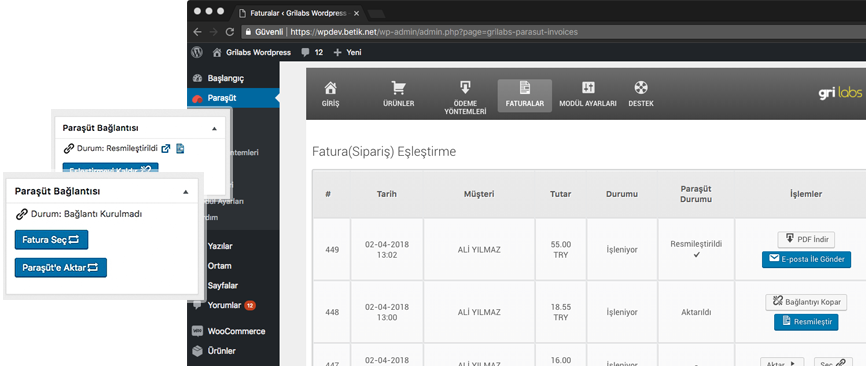Image resolution: width=866 pixels, height=366 pixels.
Task: Click the Paraşüt'e Aktar button
Action: [61, 268]
